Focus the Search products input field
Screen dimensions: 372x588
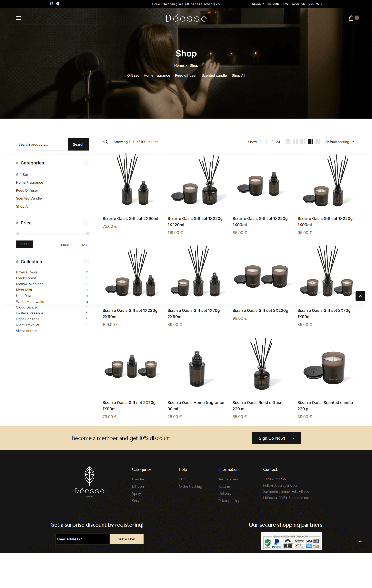[42, 144]
